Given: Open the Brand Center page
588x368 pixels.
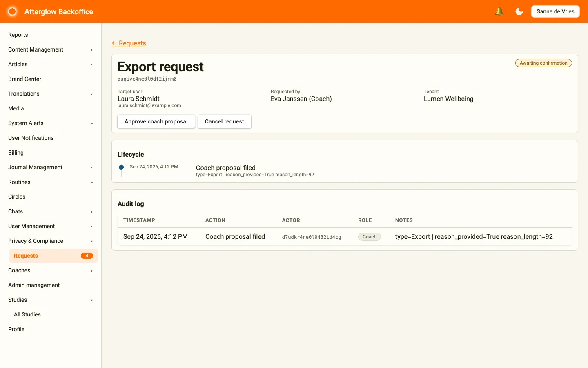Looking at the screenshot, I should tap(51, 79).
